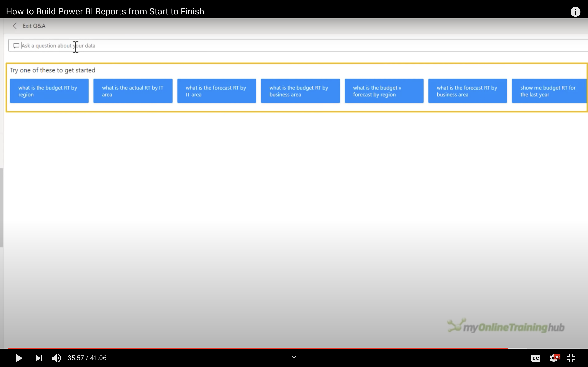
Task: Seek on the red video progress bar
Action: click(243, 348)
